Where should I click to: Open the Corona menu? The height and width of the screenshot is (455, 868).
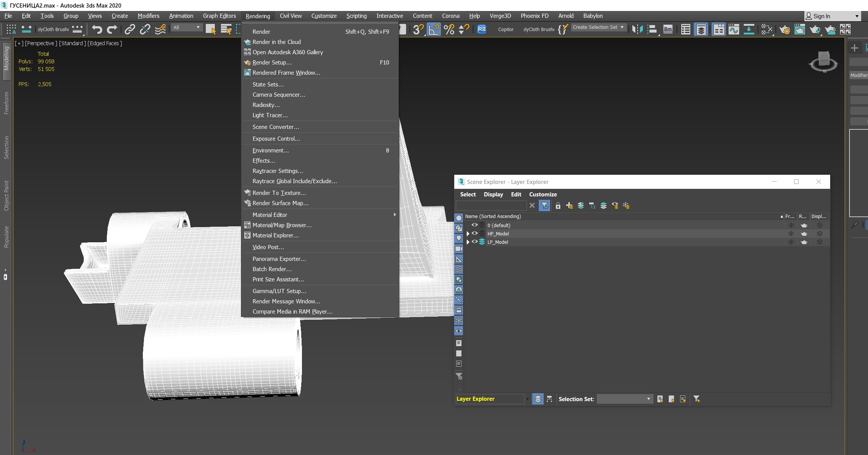pyautogui.click(x=450, y=16)
